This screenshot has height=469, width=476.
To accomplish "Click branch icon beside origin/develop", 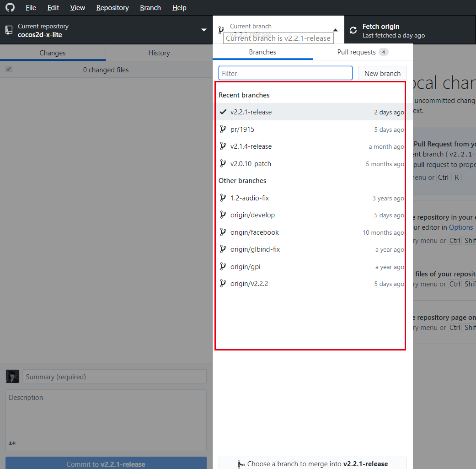I will 223,215.
